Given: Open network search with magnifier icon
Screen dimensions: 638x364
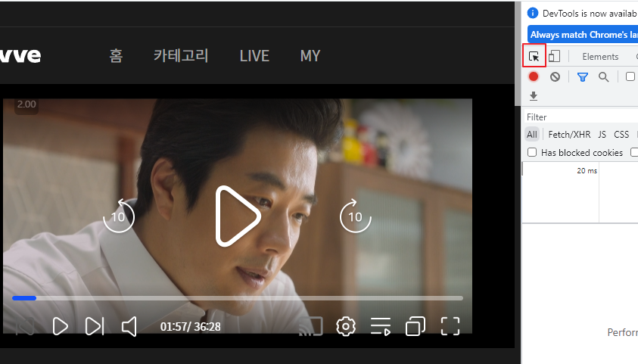Looking at the screenshot, I should click(603, 76).
